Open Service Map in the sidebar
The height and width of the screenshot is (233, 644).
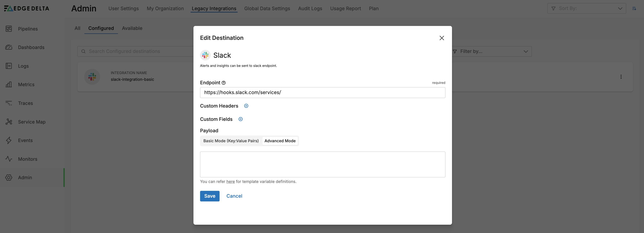[x=32, y=122]
